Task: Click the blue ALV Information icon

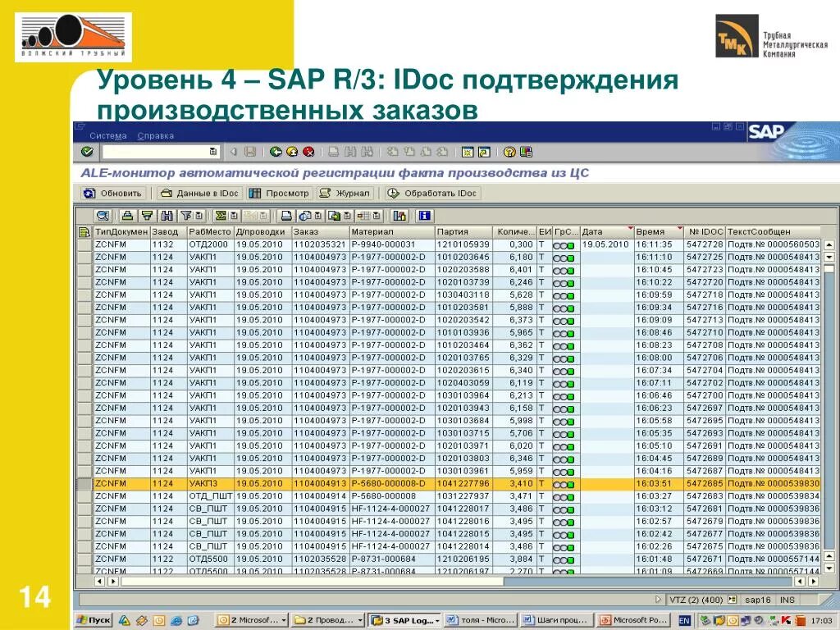Action: [x=425, y=216]
